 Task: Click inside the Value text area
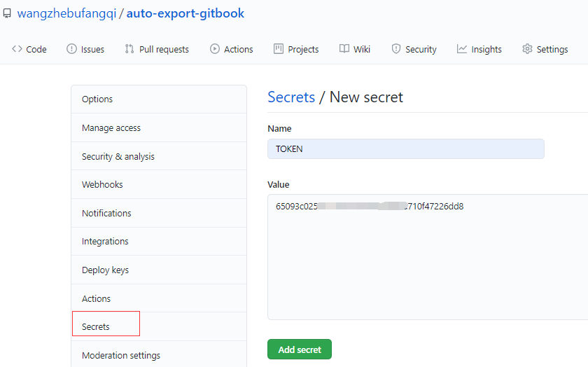pos(428,257)
